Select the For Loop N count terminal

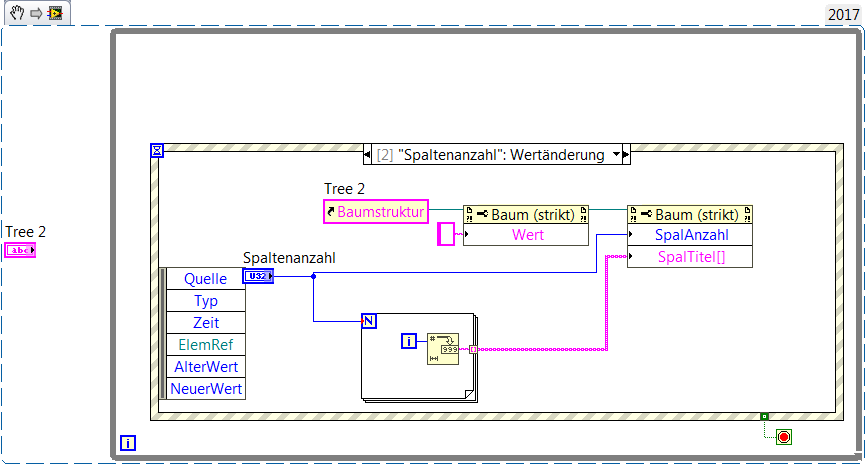[369, 321]
